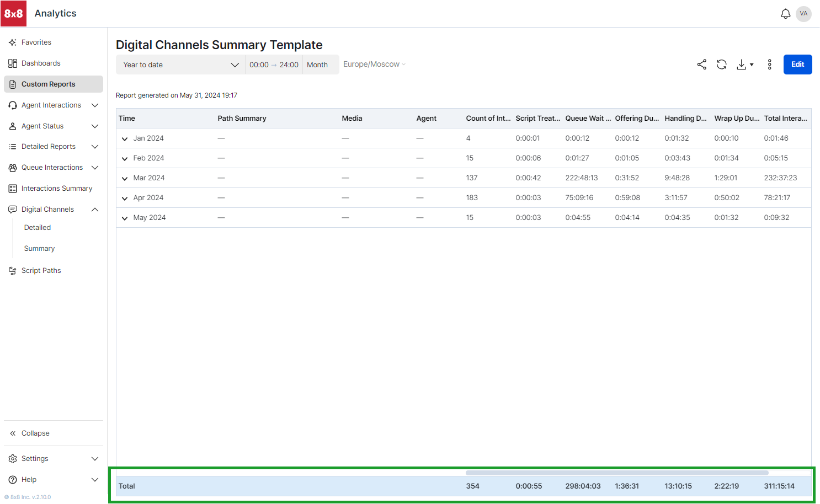This screenshot has height=504, width=820.
Task: Click the Interactions Summary icon
Action: (x=12, y=188)
